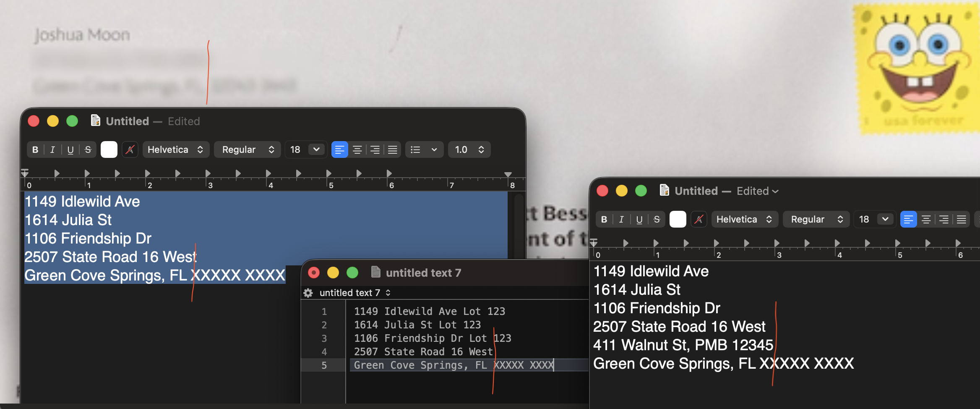980x409 pixels.
Task: Align text left in right TextEdit window
Action: point(909,220)
